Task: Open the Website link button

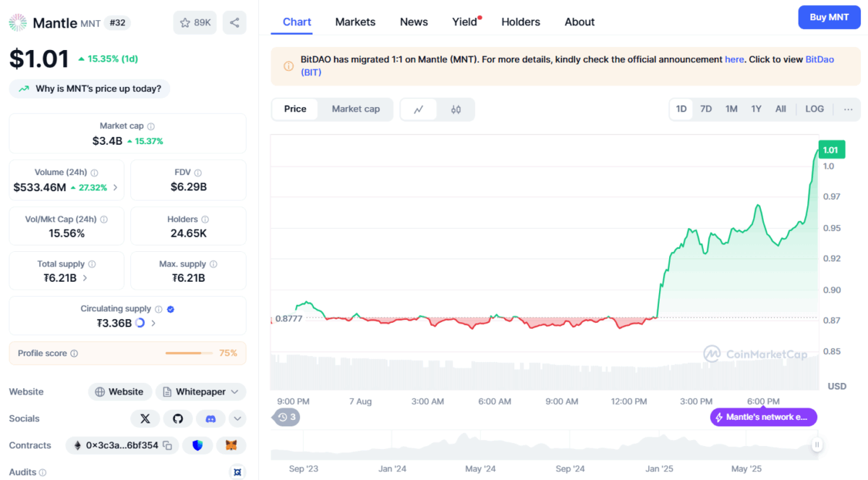Action: coord(120,392)
